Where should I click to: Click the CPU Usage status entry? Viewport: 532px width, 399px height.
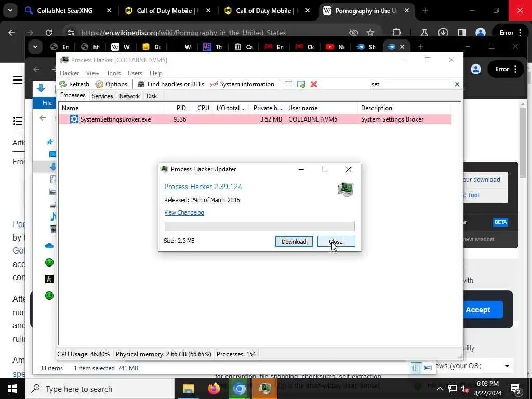84,354
